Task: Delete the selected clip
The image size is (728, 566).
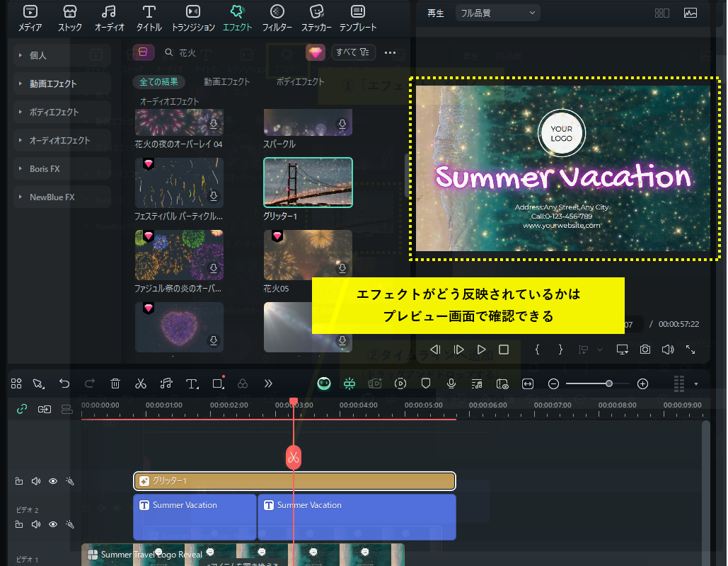Action: [x=115, y=383]
